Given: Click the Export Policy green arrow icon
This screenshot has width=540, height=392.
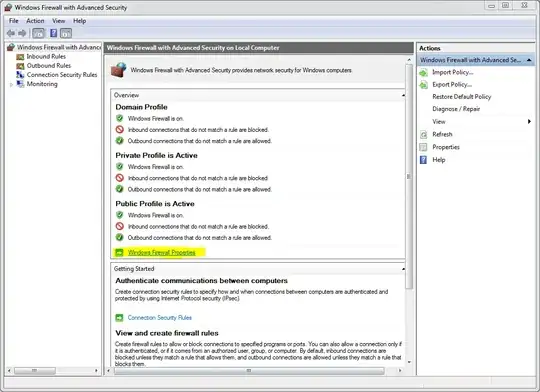Looking at the screenshot, I should click(x=424, y=85).
